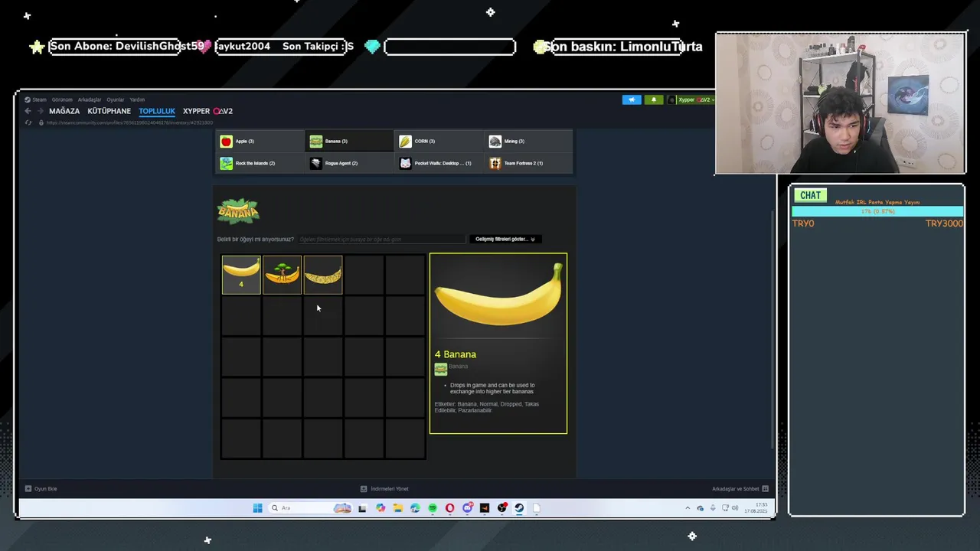This screenshot has width=980, height=551.
Task: Select the Banana (3) inventory tab
Action: click(349, 141)
